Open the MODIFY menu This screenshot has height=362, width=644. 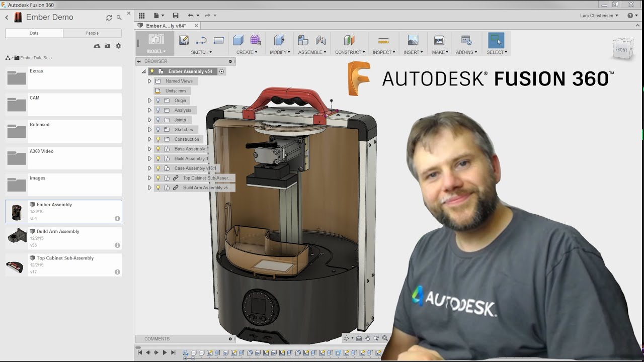(280, 52)
